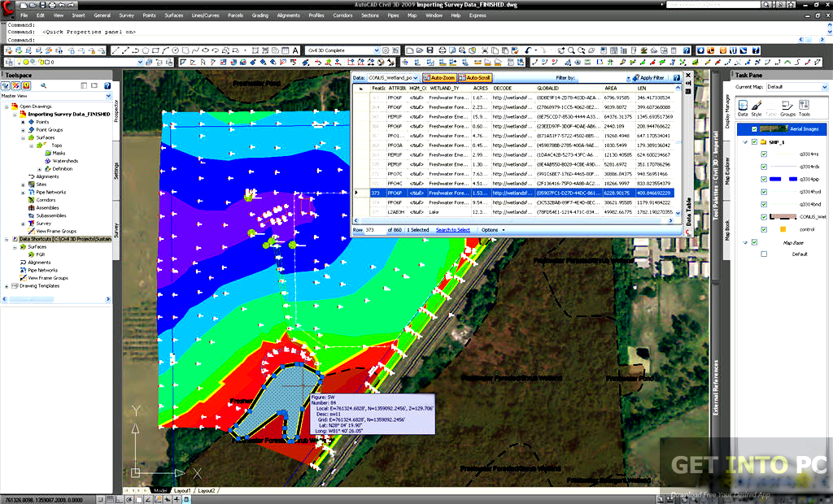Collapse the Surfaces tree node in Prospector
833x504 pixels.
coord(24,137)
